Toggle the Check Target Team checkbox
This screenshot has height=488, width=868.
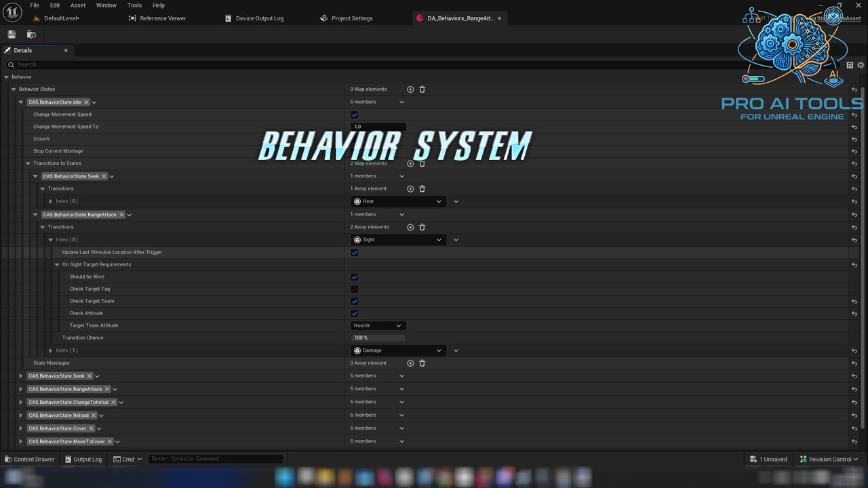click(354, 302)
